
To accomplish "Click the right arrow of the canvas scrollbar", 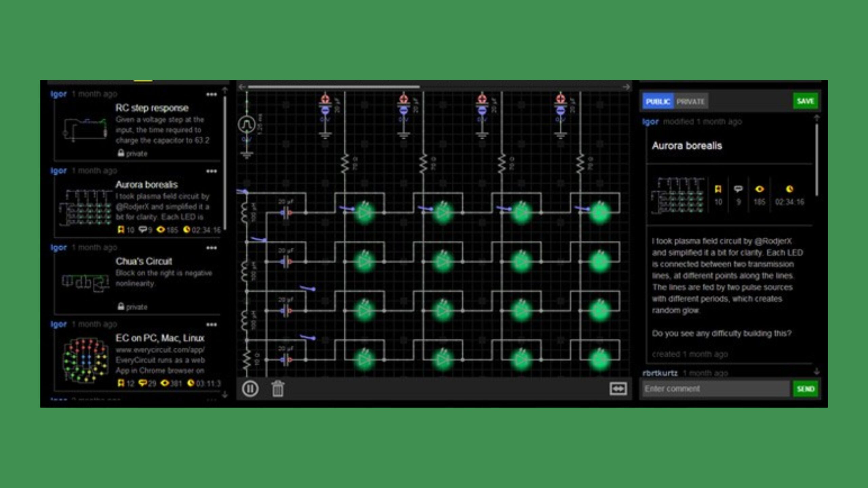I will (627, 87).
